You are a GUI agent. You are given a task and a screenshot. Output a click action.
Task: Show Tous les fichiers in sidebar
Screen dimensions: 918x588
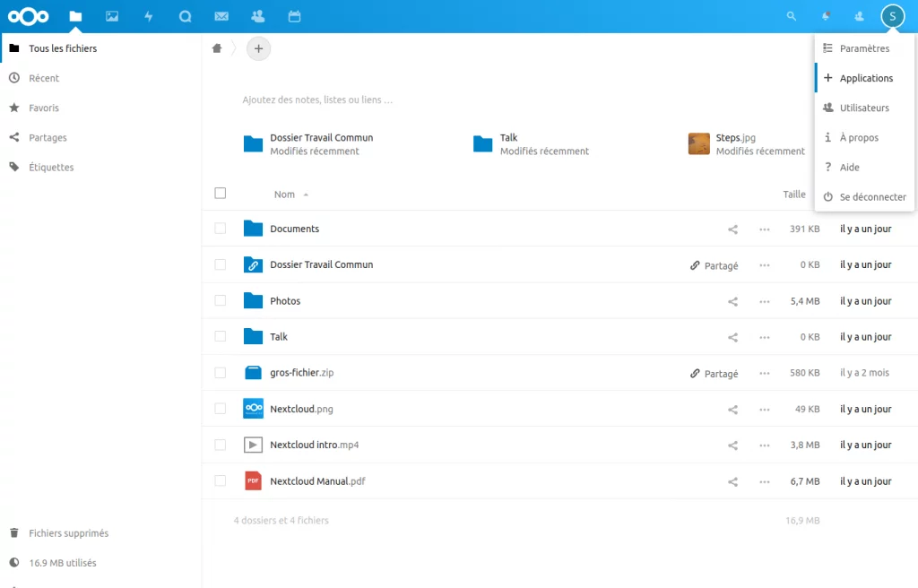100,48
